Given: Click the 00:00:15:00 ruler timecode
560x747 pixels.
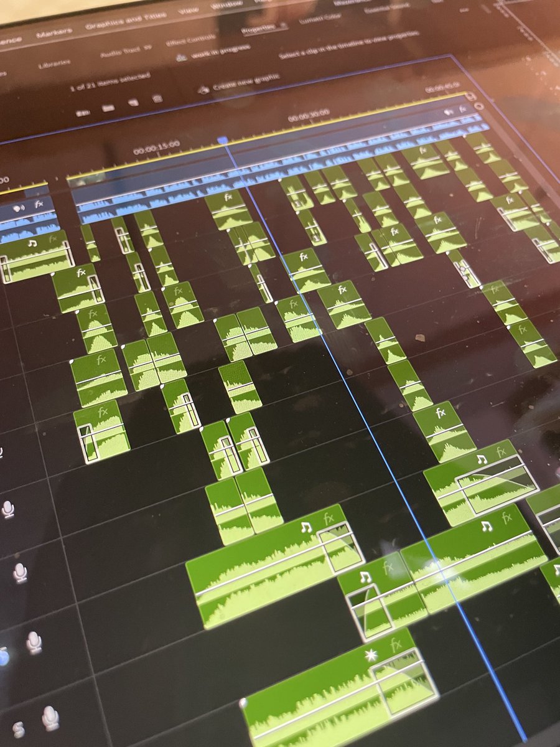Looking at the screenshot, I should pos(156,147).
